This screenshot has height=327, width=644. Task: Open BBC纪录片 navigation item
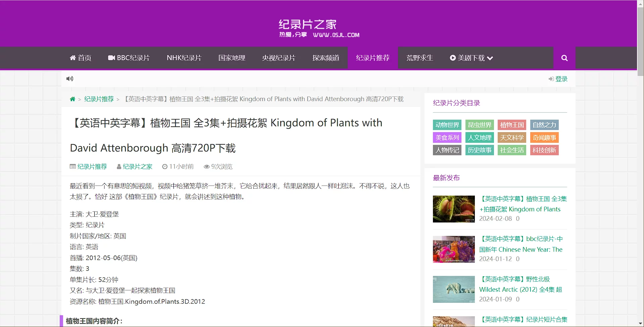129,58
